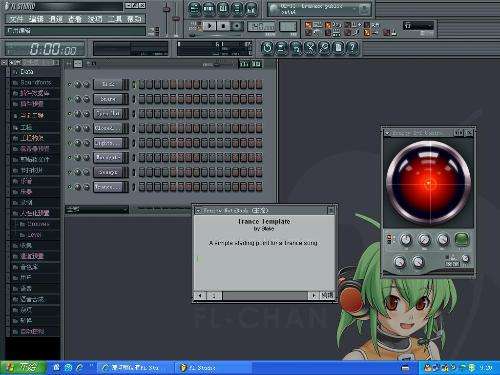Click the system tray clock
This screenshot has height=375, width=500.
pos(486,368)
